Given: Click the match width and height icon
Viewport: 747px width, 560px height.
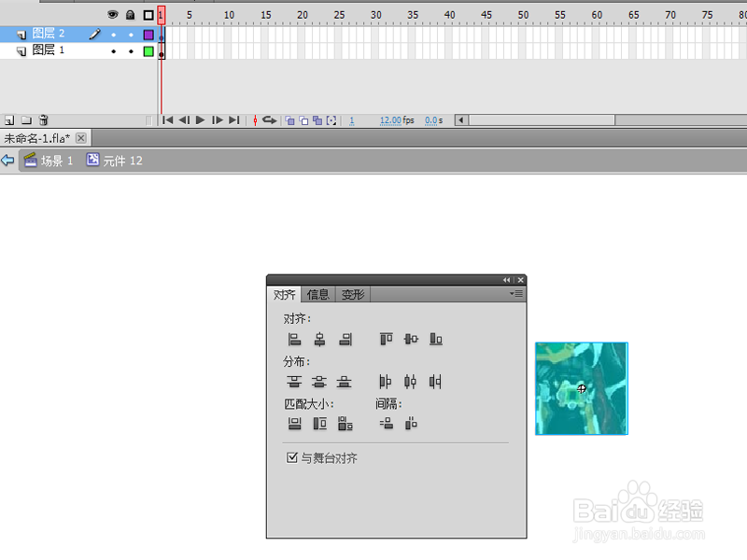Looking at the screenshot, I should tap(345, 424).
